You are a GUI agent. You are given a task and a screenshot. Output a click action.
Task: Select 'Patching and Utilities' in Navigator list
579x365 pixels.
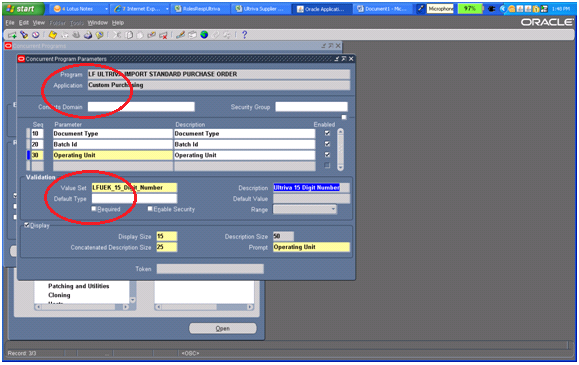(x=79, y=286)
